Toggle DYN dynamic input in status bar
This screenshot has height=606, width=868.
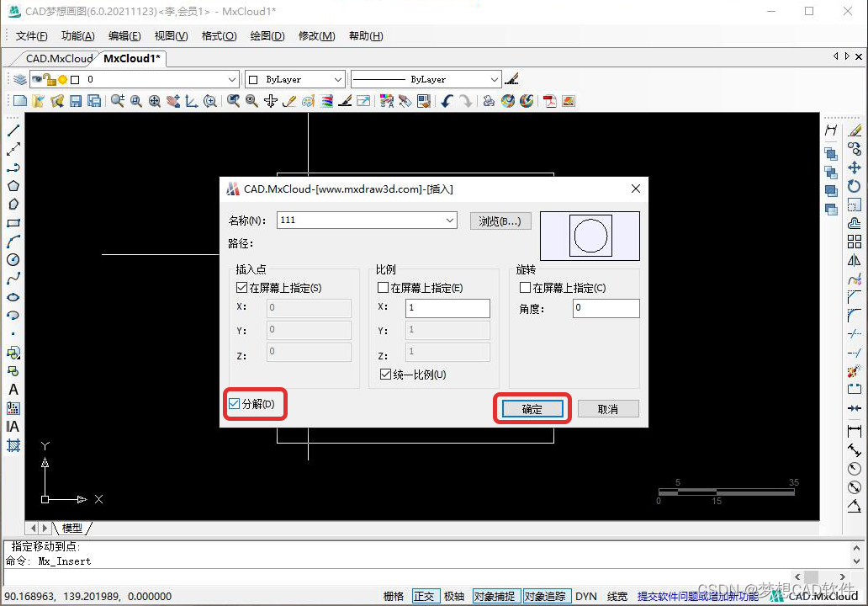585,596
